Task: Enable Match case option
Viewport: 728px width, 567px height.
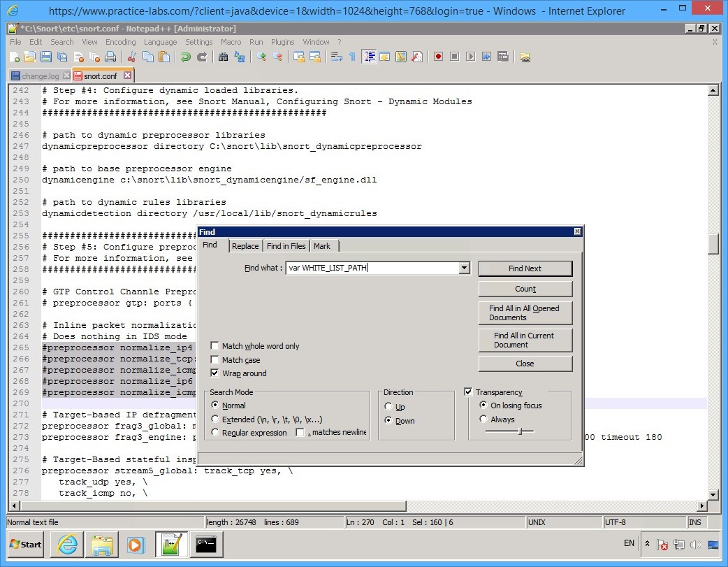Action: [x=215, y=360]
